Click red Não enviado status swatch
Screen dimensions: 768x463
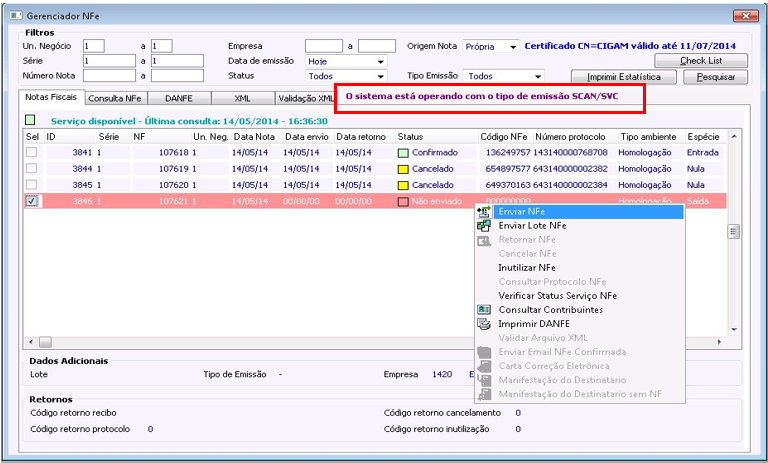[403, 201]
